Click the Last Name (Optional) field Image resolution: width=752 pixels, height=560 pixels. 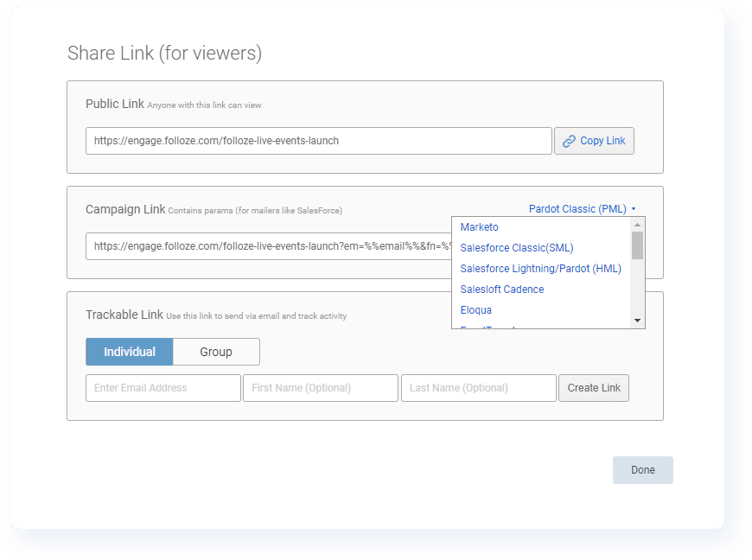tap(478, 388)
